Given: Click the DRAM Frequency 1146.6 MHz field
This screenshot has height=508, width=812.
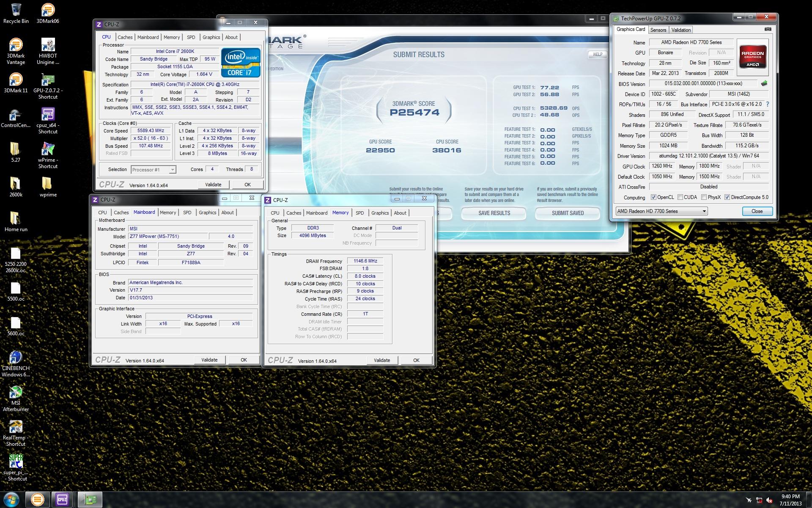Looking at the screenshot, I should coord(365,261).
